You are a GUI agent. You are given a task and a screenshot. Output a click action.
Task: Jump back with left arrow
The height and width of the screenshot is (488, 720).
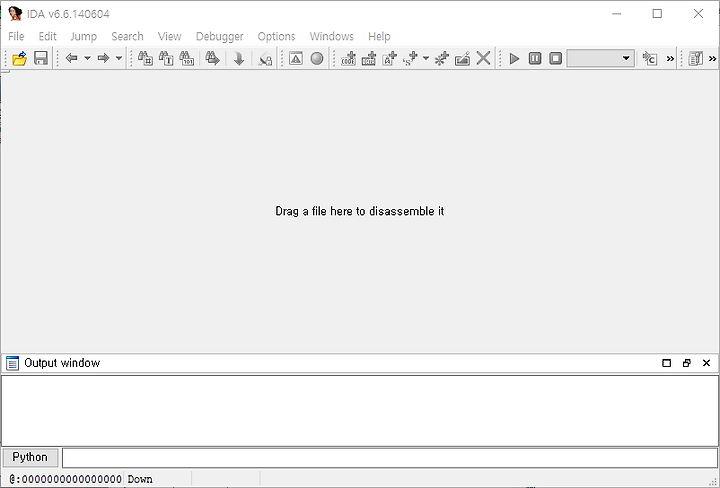coord(71,58)
